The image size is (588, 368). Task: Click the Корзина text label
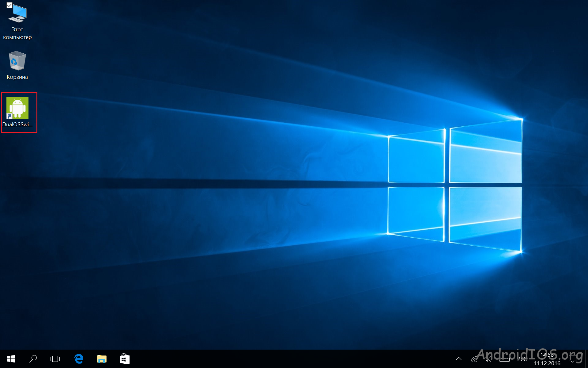[17, 77]
